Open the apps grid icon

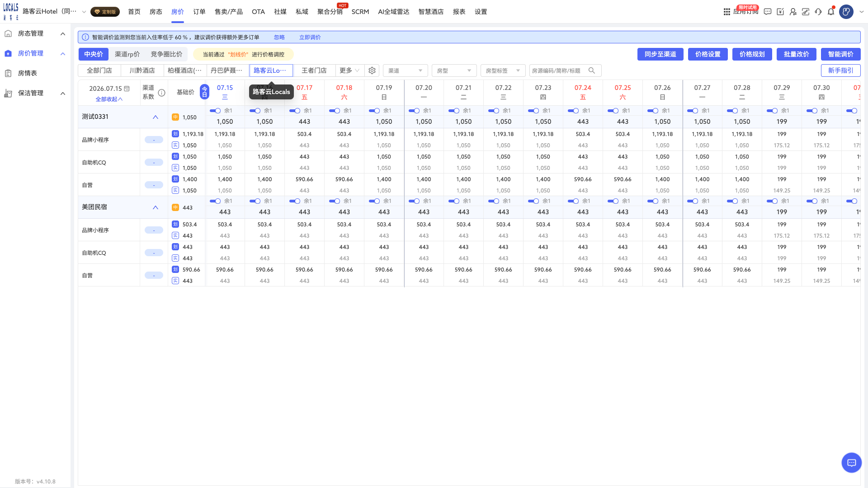point(726,12)
